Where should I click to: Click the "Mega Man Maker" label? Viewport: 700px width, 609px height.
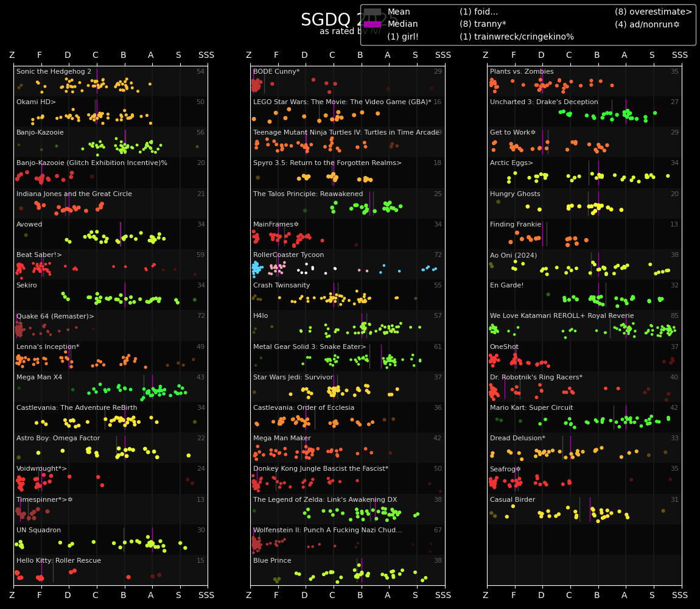click(x=282, y=438)
